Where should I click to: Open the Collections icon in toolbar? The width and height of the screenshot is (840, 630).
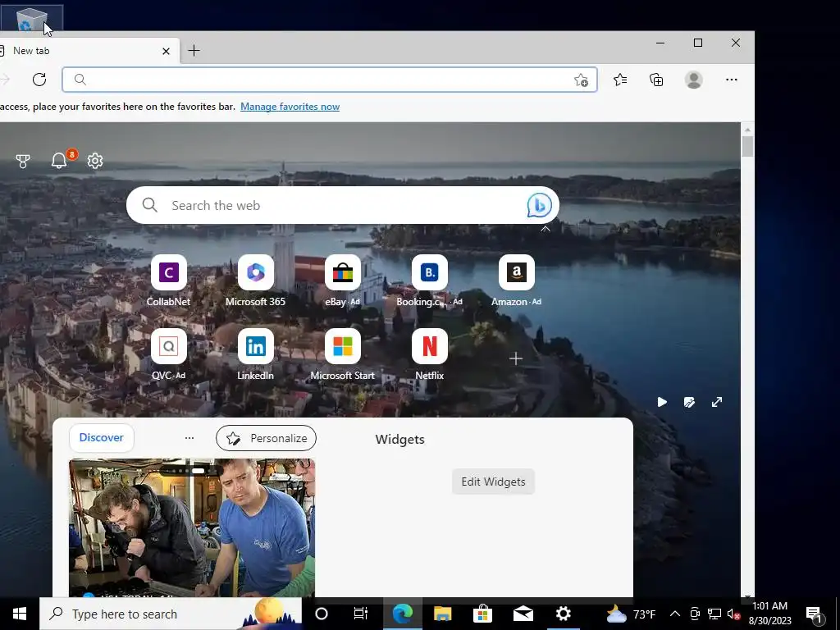point(656,80)
